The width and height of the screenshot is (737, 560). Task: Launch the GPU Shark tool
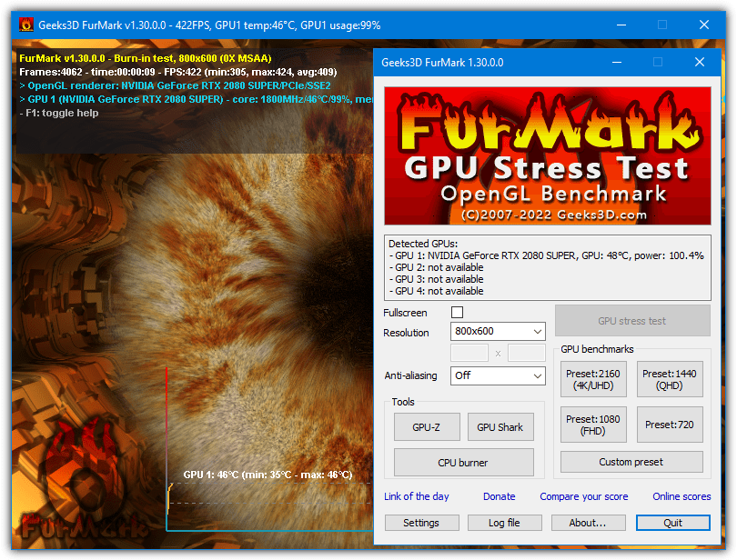click(500, 427)
